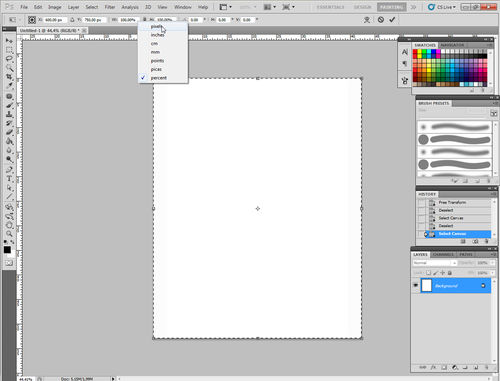Toggle relative positioning triangle in options bar
The height and width of the screenshot is (381, 500).
tap(72, 20)
